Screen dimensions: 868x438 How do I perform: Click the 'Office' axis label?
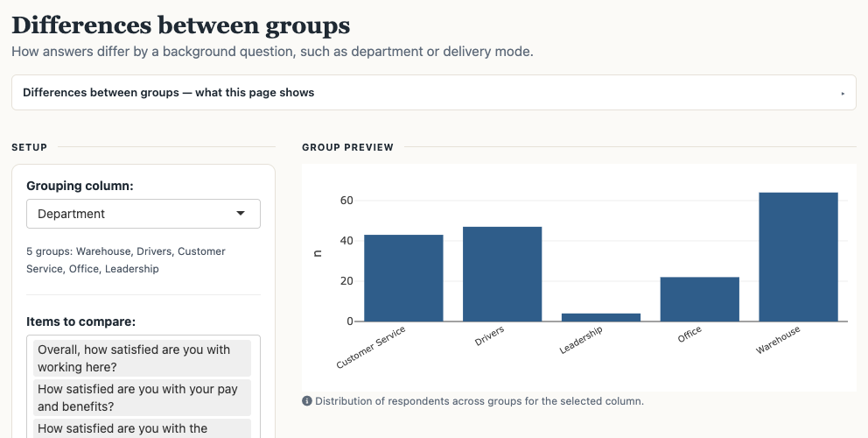point(689,335)
